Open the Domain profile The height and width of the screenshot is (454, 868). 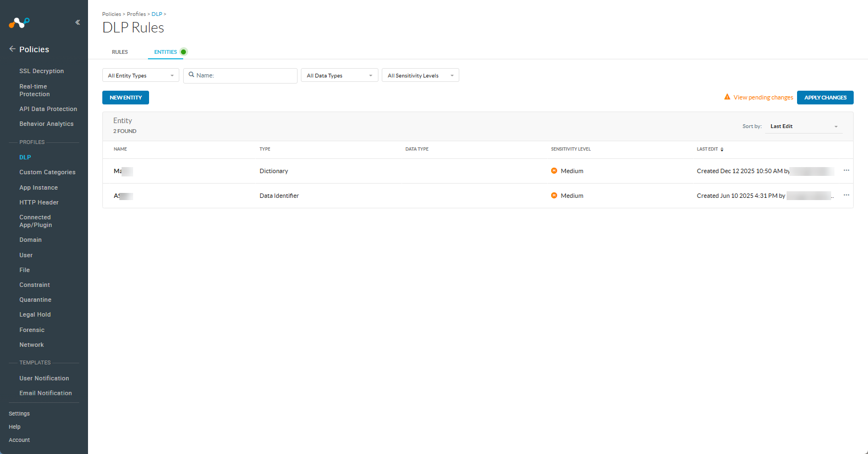tap(30, 240)
